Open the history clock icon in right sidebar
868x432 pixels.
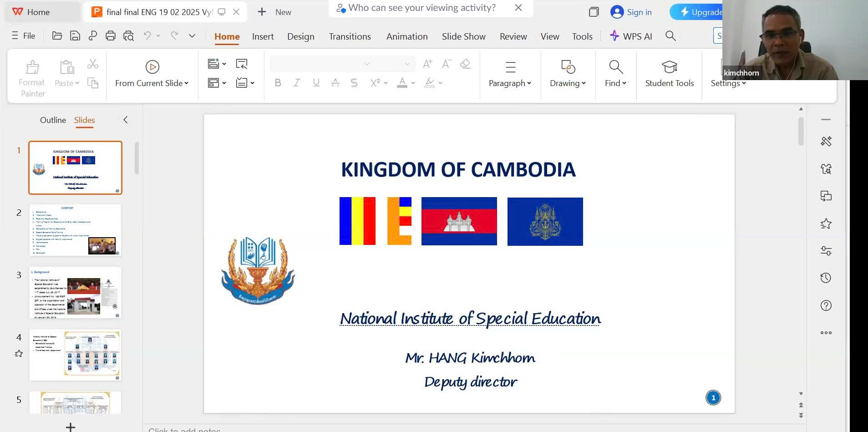pos(826,278)
